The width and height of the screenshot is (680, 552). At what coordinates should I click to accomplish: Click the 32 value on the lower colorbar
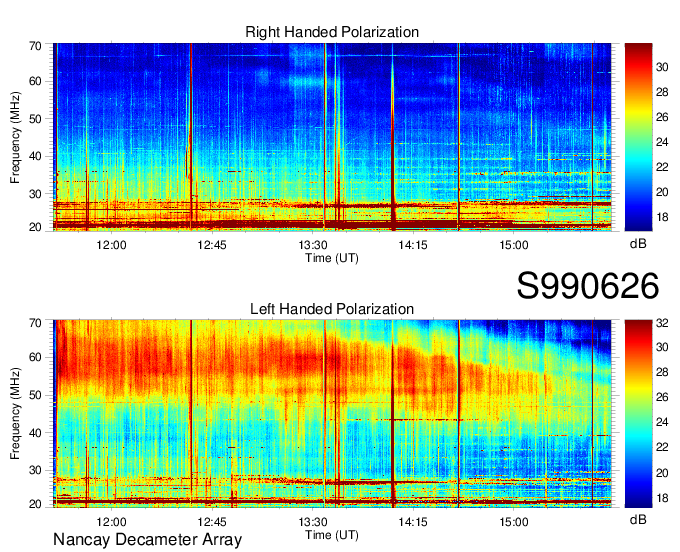pyautogui.click(x=662, y=323)
